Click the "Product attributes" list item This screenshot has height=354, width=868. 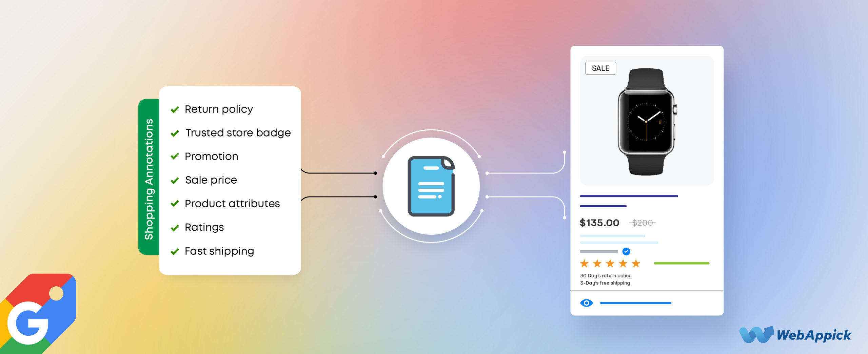232,204
